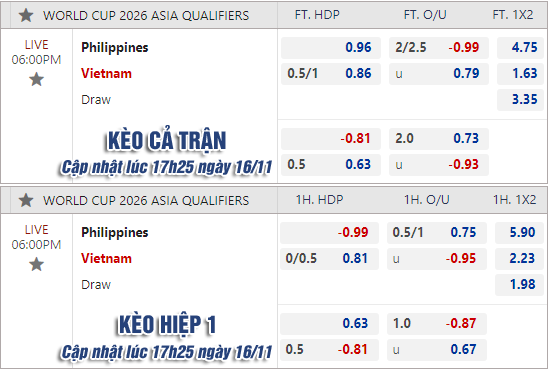Favorite the first-half match star under 06:00PM
Image resolution: width=548 pixels, height=370 pixels.
coord(36,264)
